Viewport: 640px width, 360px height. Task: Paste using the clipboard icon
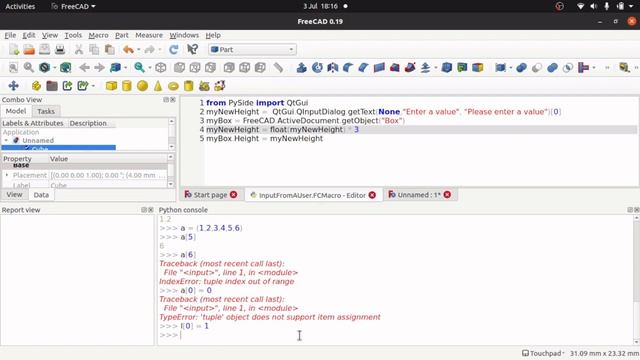tap(109, 50)
